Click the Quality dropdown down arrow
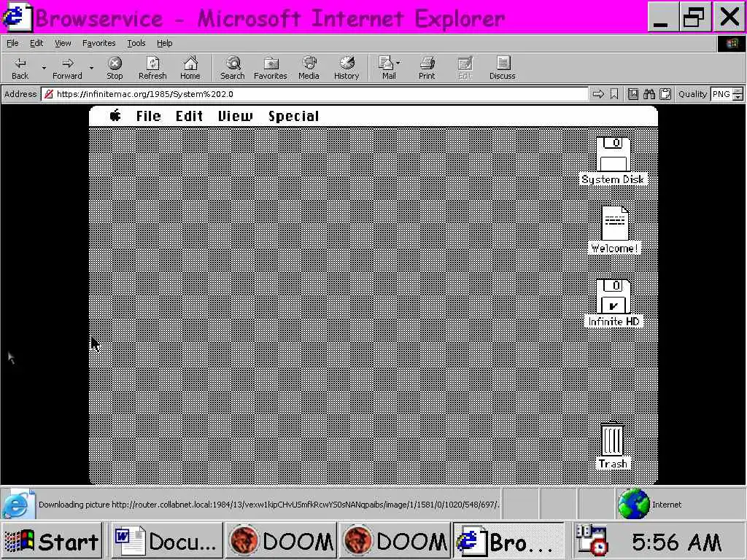Image resolution: width=747 pixels, height=560 pixels. pos(738,97)
